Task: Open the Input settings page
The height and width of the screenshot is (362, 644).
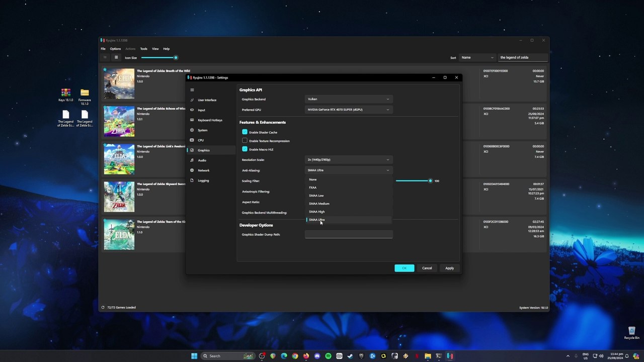Action: click(201, 110)
